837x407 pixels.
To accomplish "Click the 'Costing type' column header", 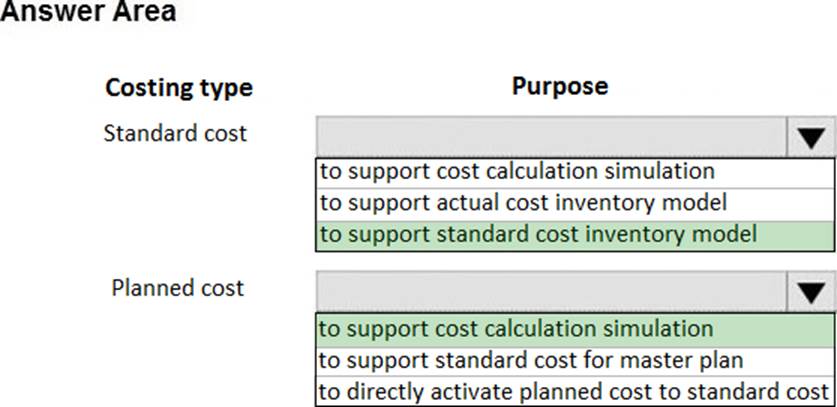I will click(179, 88).
